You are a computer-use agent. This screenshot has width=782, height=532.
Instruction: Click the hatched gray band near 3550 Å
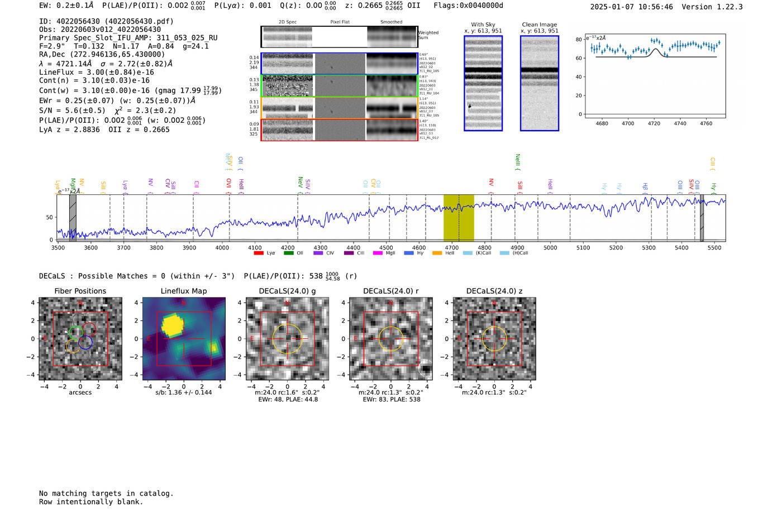point(73,218)
